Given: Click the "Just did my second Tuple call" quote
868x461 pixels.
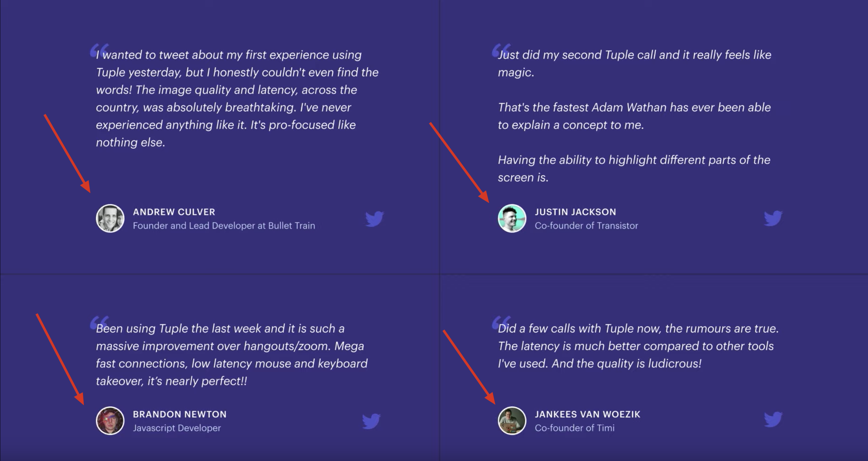Looking at the screenshot, I should pyautogui.click(x=634, y=116).
